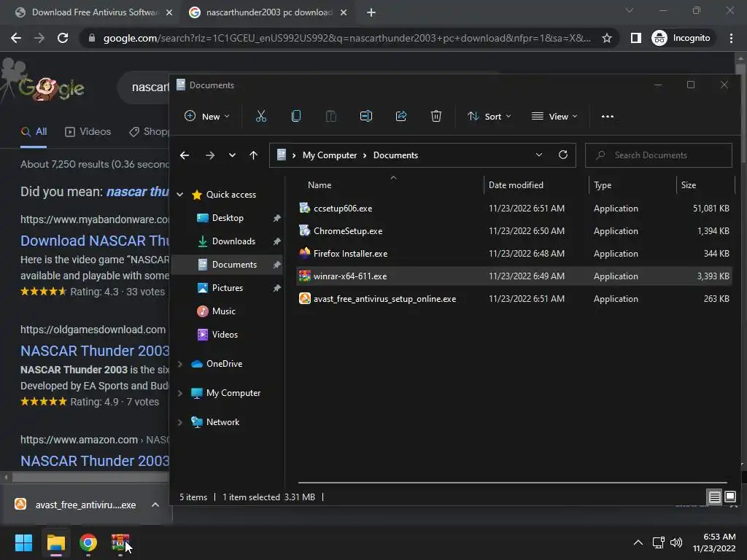Click My Computer in the address breadcrumb

click(330, 155)
